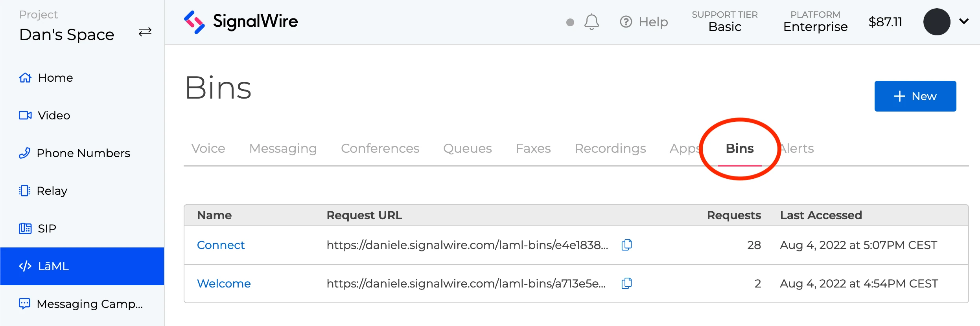Click the Home house icon
This screenshot has width=980, height=326.
[25, 78]
